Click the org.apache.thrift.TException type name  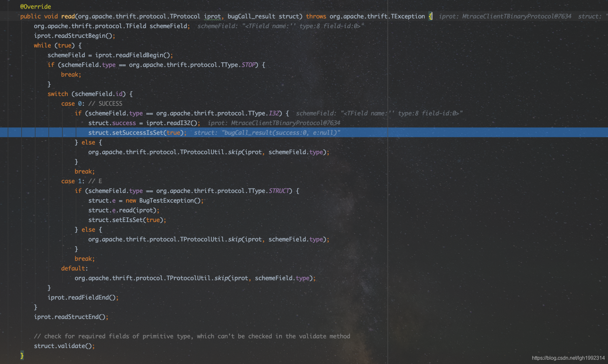377,16
